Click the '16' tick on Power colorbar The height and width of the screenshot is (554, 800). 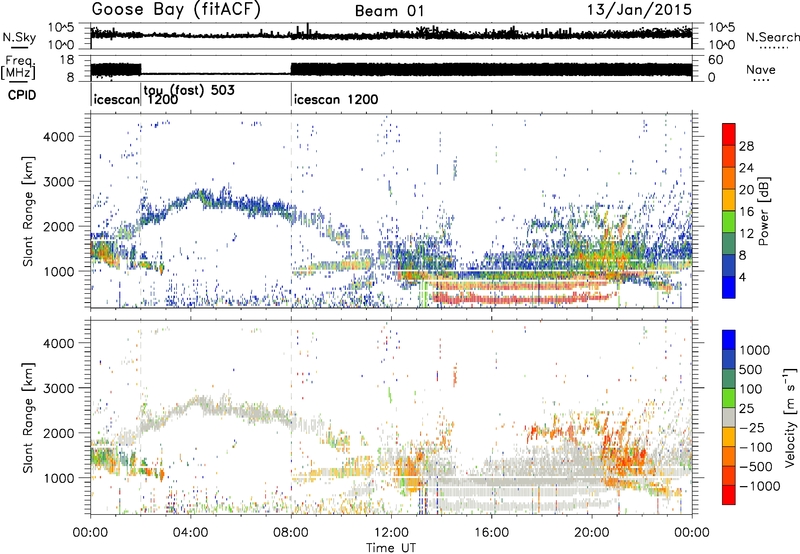click(746, 212)
